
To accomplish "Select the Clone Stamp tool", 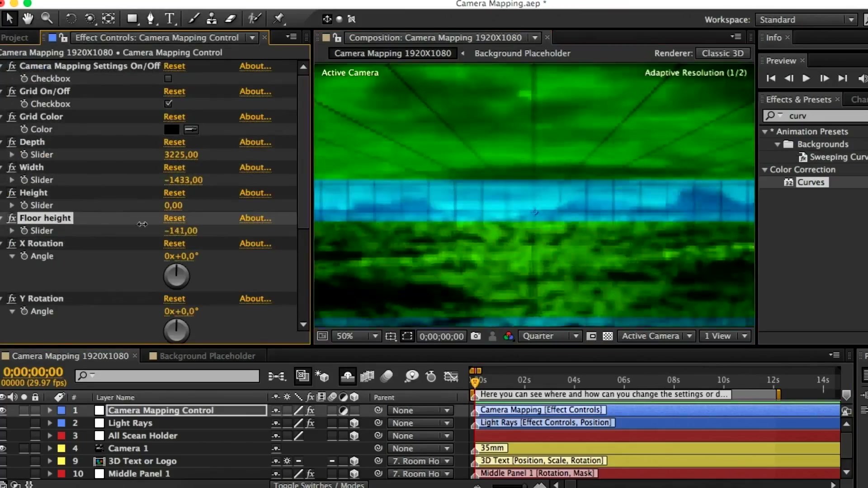I will [212, 19].
